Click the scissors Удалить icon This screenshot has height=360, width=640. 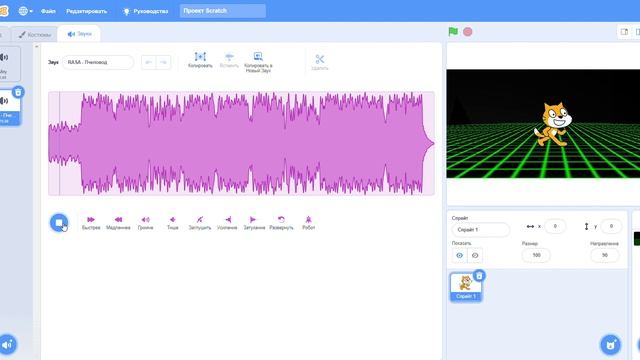coord(320,62)
